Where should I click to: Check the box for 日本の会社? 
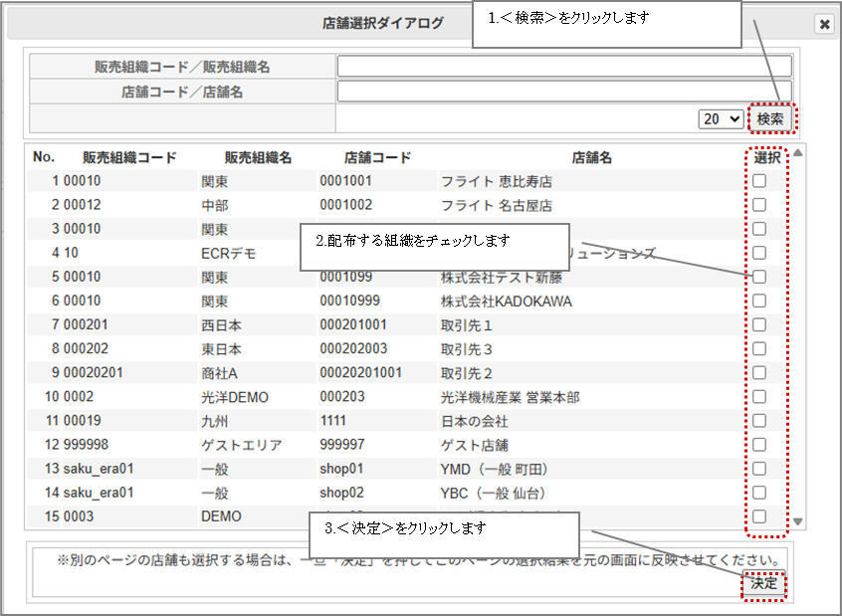coord(759,421)
